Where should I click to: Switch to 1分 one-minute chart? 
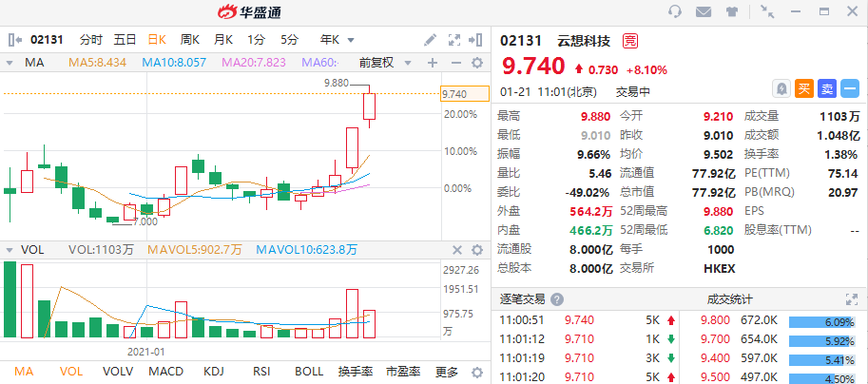pyautogui.click(x=256, y=40)
